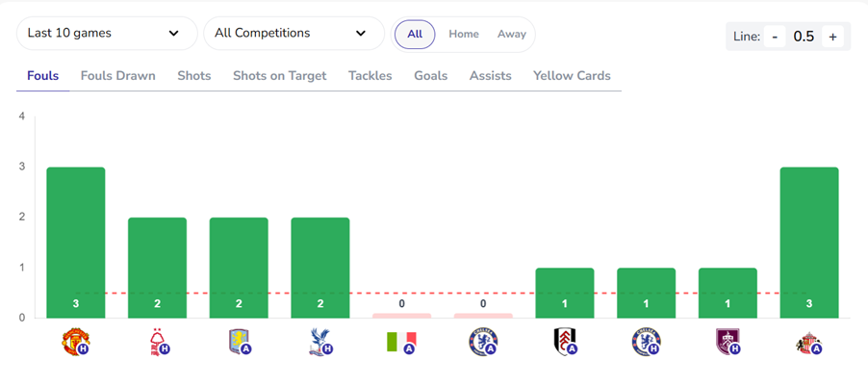Click the Crystal Palace crest icon
The width and height of the screenshot is (868, 386).
pos(319,341)
